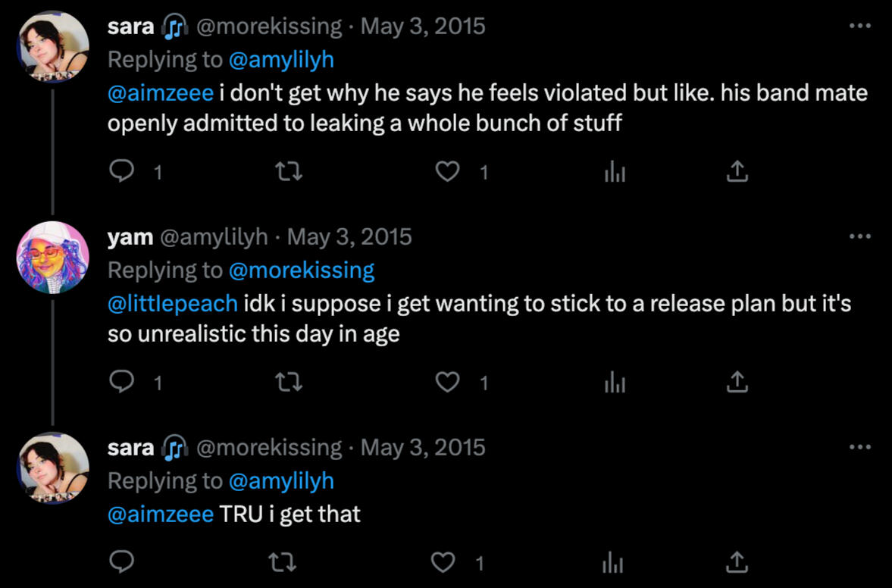Image resolution: width=892 pixels, height=588 pixels.
Task: View analytics on yam's tweet
Action: click(615, 383)
